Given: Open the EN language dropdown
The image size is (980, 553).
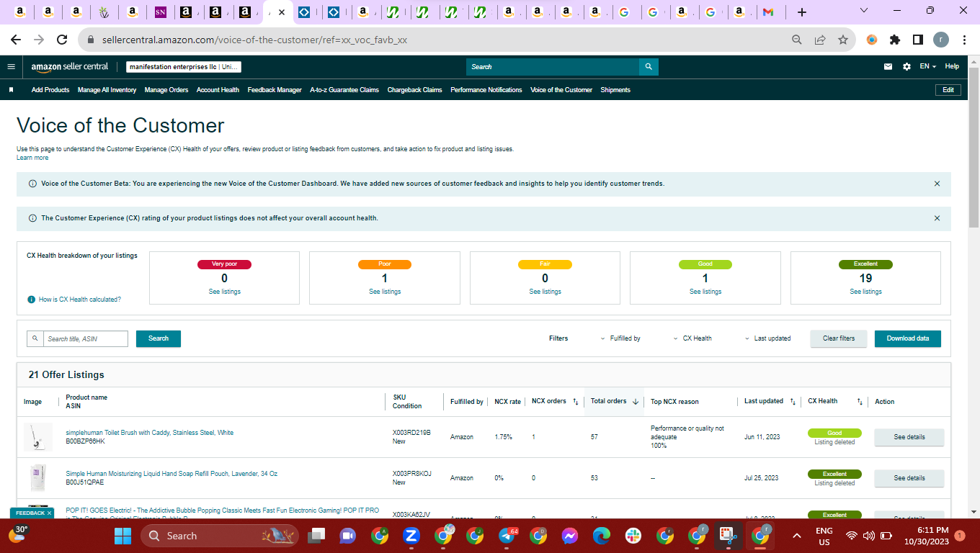Looking at the screenshot, I should coord(927,66).
